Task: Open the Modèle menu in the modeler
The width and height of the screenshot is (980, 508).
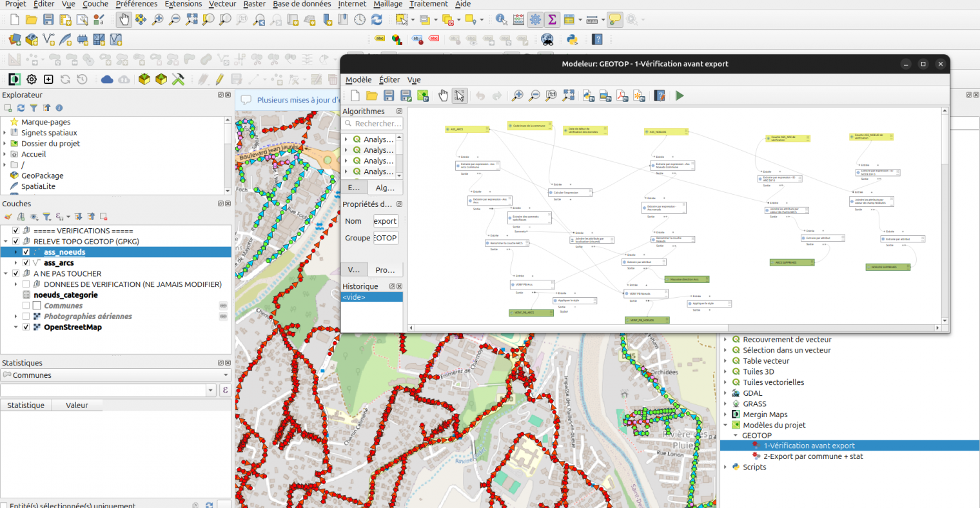Action: click(358, 80)
